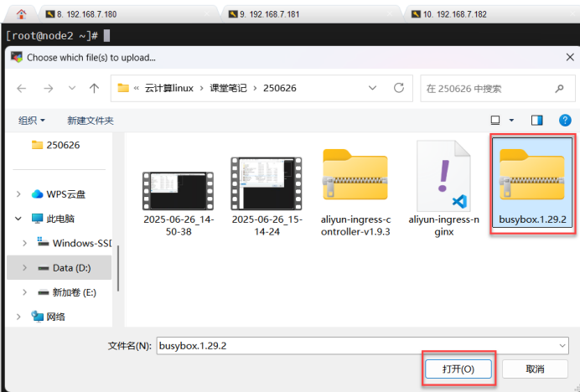Click the home icon tab
Viewport: 580px width, 392px height.
[21, 14]
